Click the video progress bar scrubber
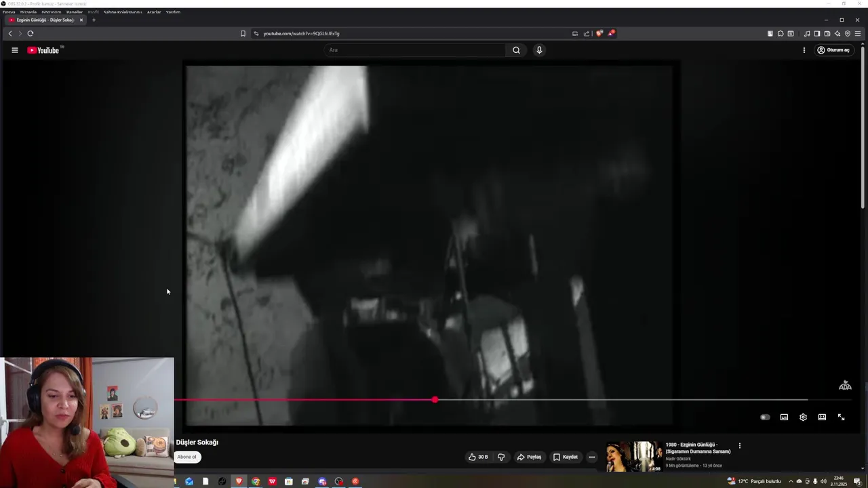The width and height of the screenshot is (868, 488). (435, 400)
